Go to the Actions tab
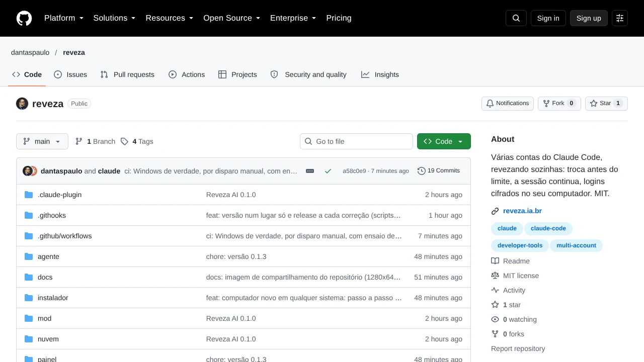This screenshot has height=362, width=644. pos(187,74)
